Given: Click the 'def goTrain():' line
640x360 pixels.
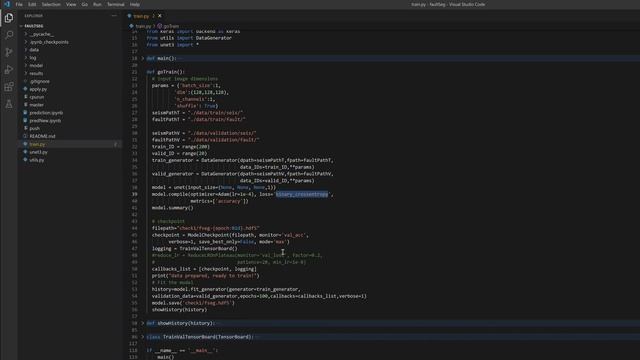Looking at the screenshot, I should (165, 72).
